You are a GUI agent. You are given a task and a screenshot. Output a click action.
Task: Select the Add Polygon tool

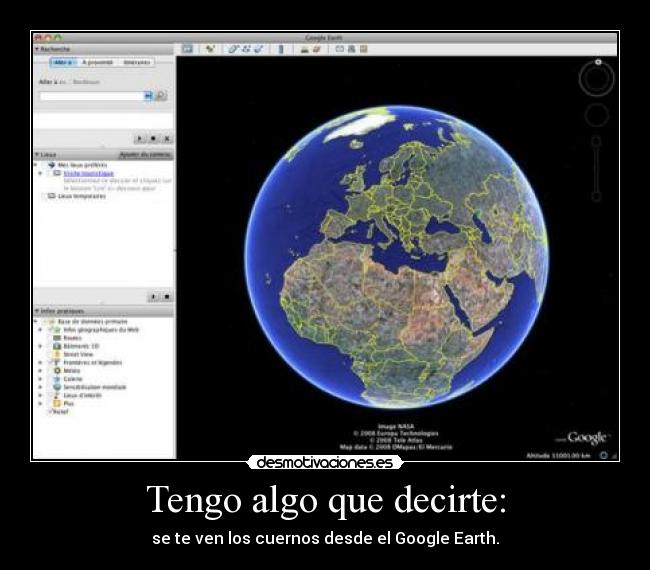233,49
